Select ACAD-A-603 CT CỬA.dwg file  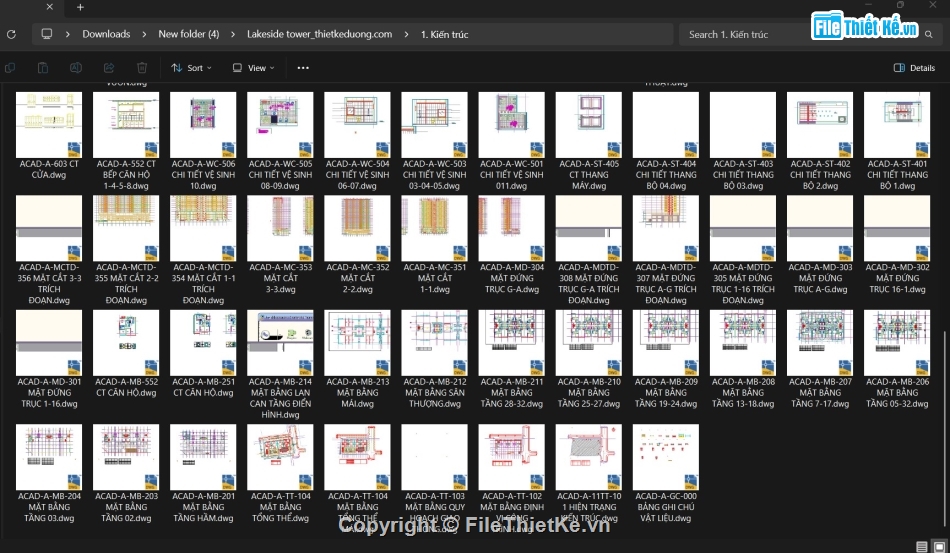click(x=49, y=136)
